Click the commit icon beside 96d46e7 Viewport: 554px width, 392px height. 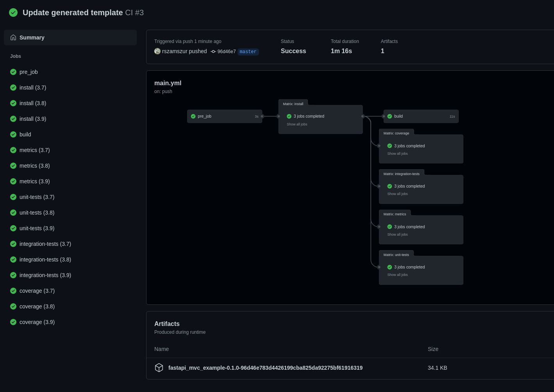point(213,52)
